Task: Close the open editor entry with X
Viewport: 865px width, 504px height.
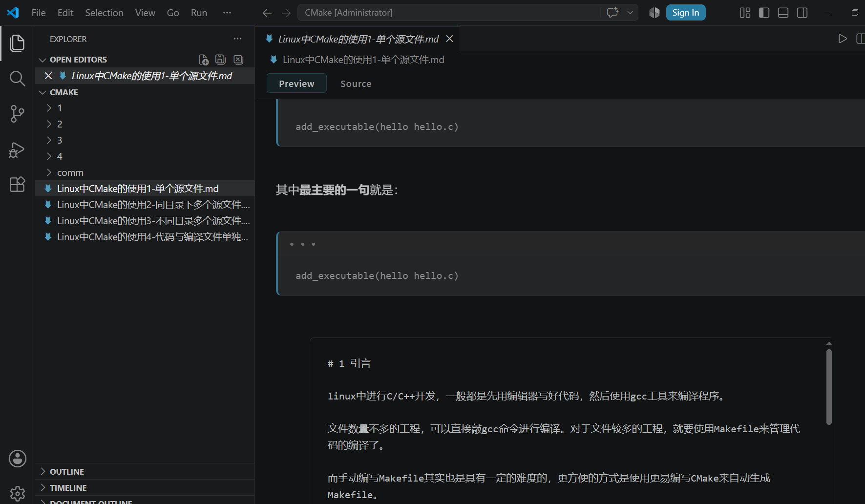Action: coord(48,76)
